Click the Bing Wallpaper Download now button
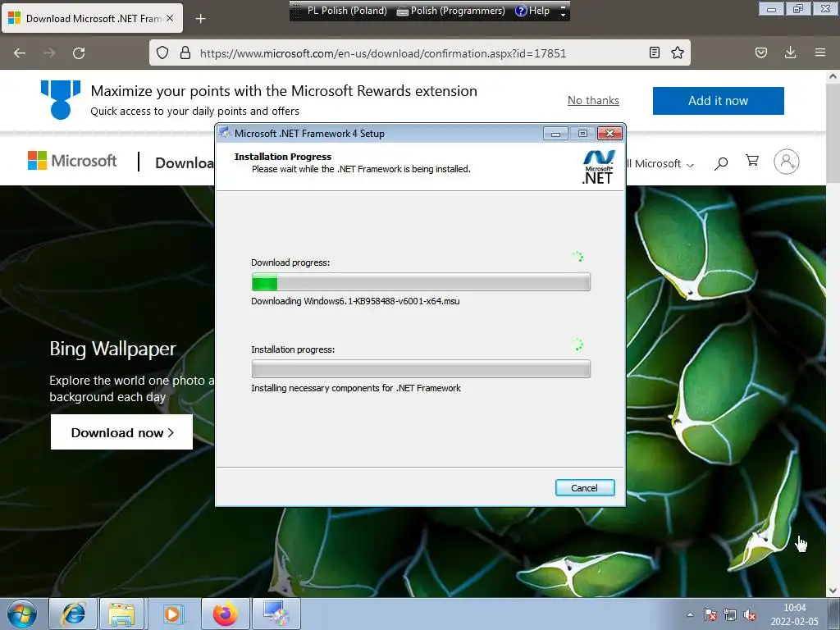The height and width of the screenshot is (630, 840). [121, 431]
